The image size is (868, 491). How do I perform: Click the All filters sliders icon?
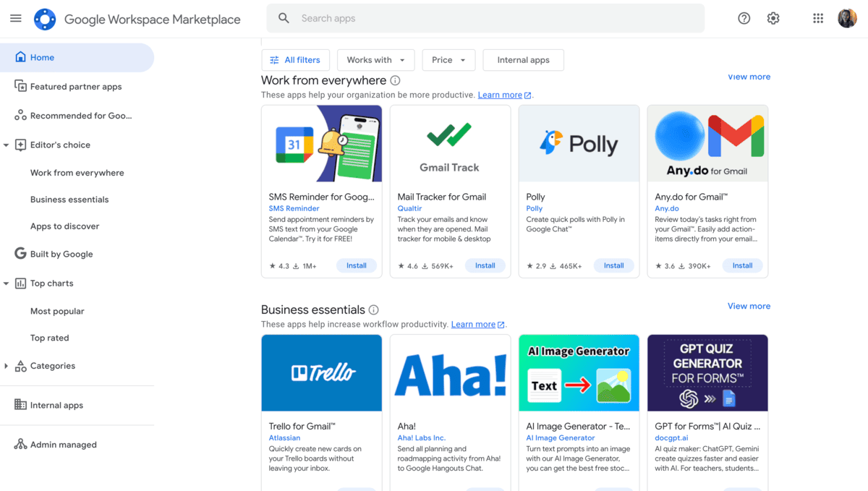pos(274,60)
